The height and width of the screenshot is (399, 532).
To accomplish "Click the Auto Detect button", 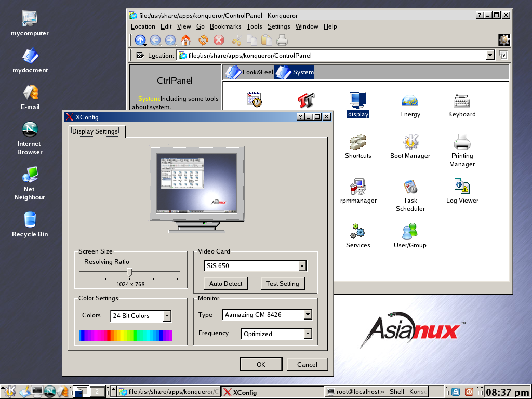I will point(226,284).
